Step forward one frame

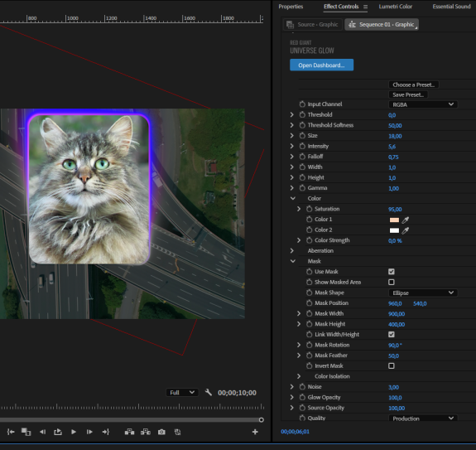pyautogui.click(x=89, y=432)
